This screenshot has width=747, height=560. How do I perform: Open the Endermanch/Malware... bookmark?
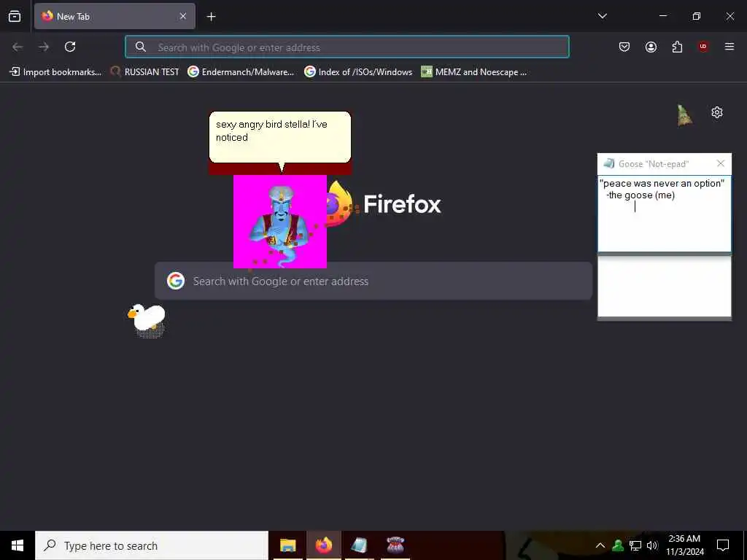(x=241, y=72)
